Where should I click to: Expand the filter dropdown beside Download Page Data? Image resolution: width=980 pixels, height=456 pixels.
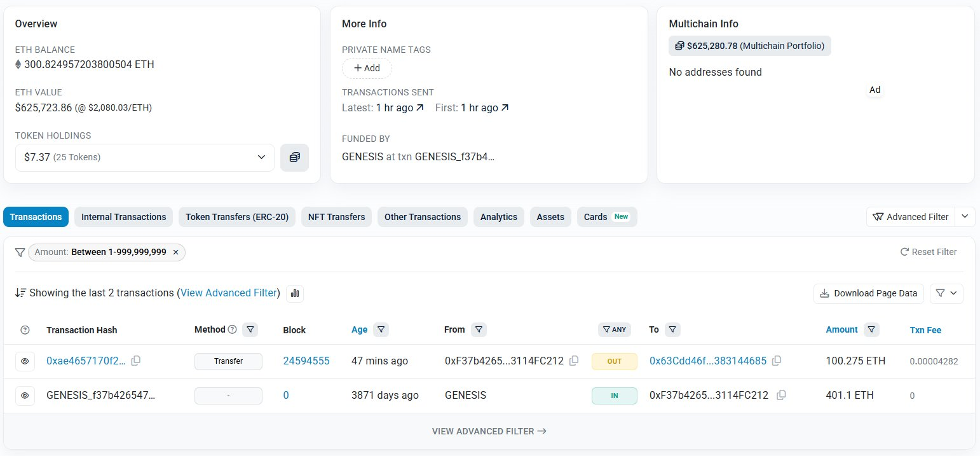click(x=946, y=293)
